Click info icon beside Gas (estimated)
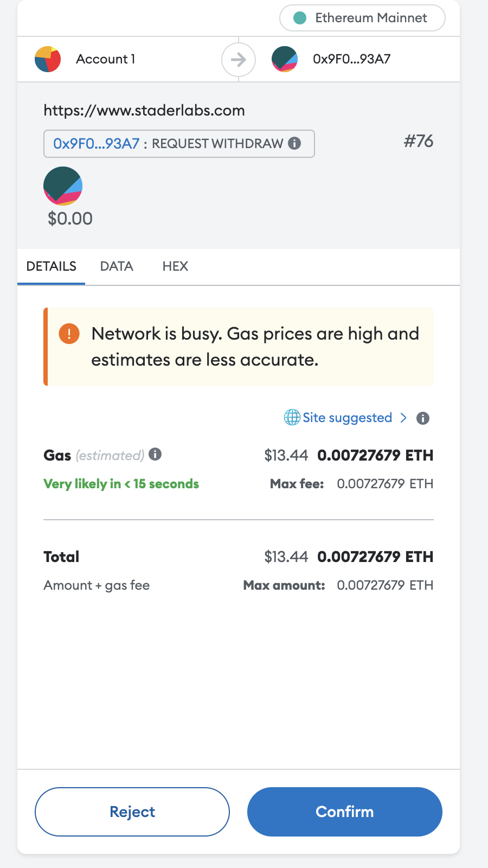The image size is (488, 868). point(155,454)
